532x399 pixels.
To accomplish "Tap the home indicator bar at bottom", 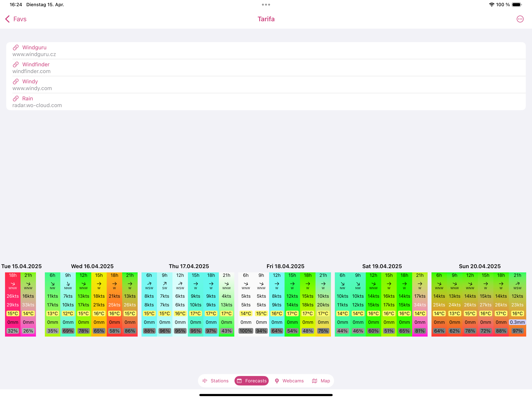I will click(266, 395).
